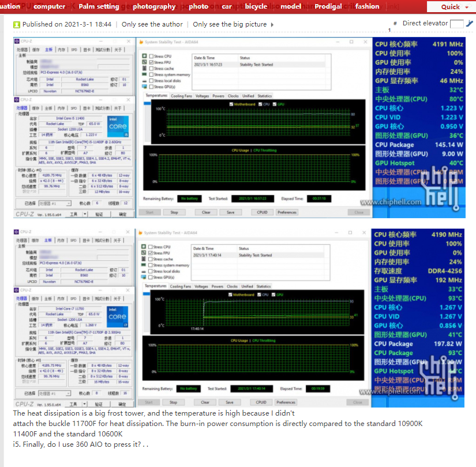
Task: Click Stress CPU row icon, i7 11700 screenshot
Action: pyautogui.click(x=144, y=246)
